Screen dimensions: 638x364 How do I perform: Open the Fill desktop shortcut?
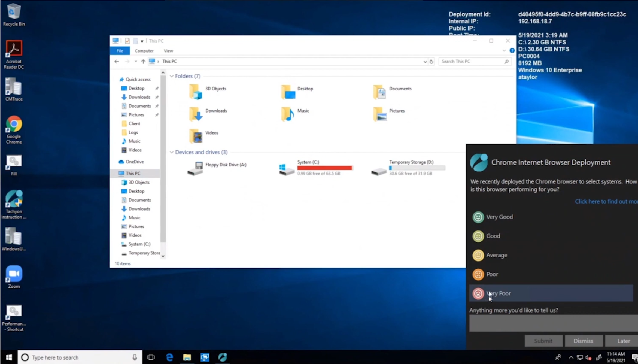point(14,165)
